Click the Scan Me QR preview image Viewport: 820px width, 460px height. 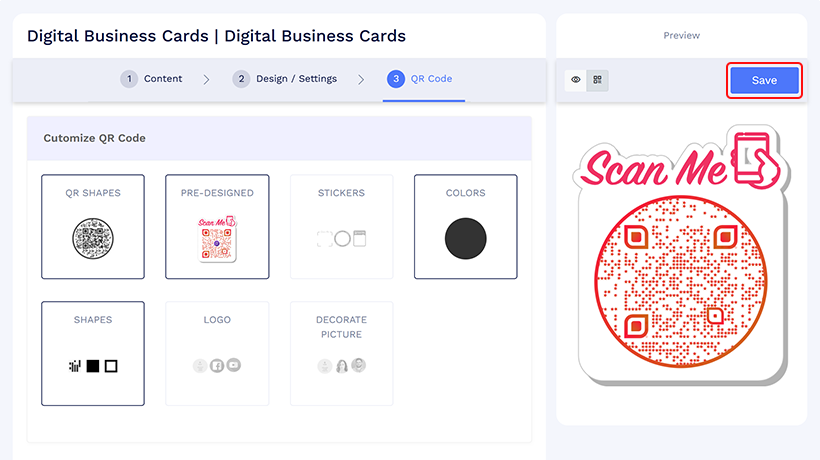coord(681,255)
